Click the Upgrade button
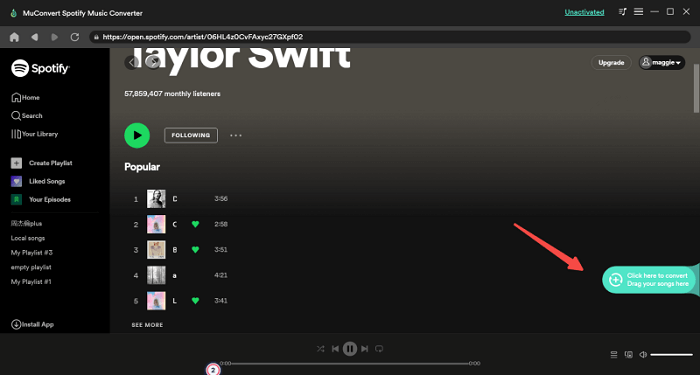Viewport: 700px width, 375px height. pos(611,62)
